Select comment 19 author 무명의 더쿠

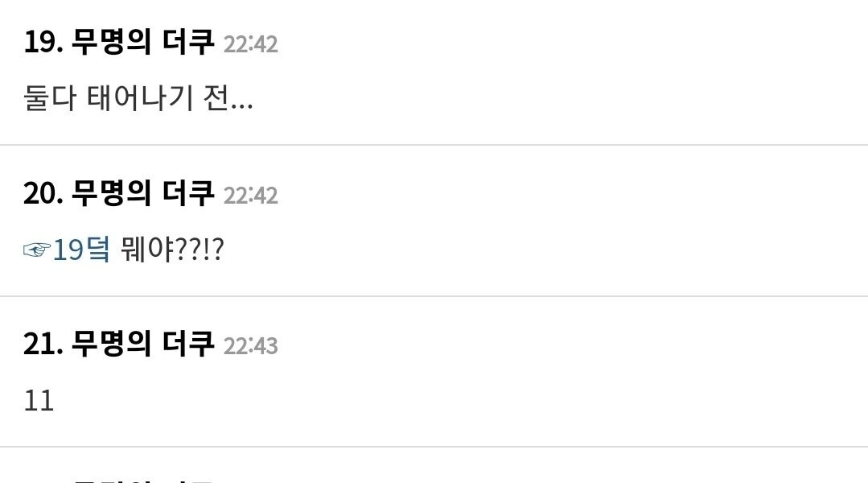pos(143,42)
